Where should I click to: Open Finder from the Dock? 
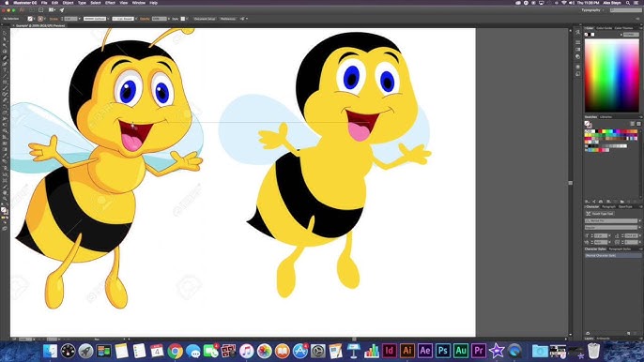pos(50,352)
